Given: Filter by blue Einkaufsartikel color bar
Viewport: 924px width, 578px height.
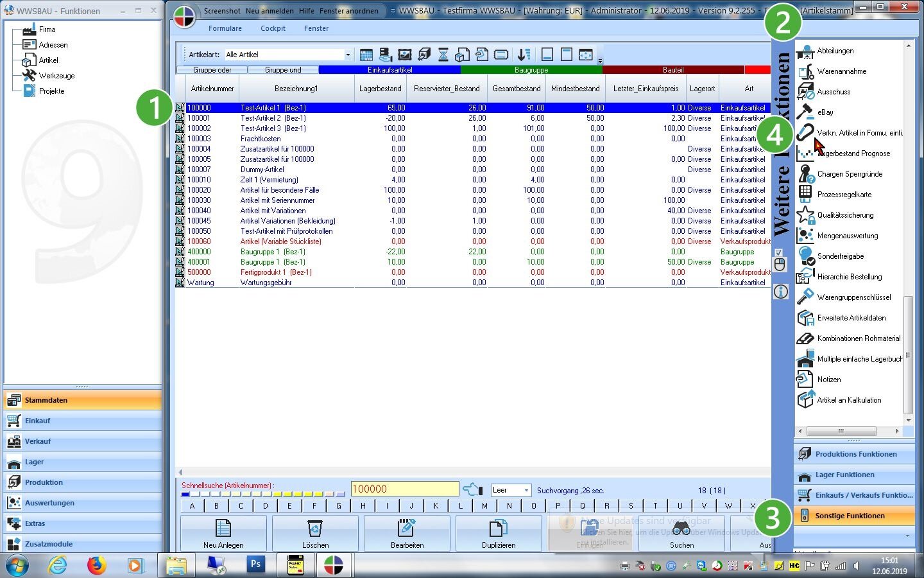Looking at the screenshot, I should (389, 70).
